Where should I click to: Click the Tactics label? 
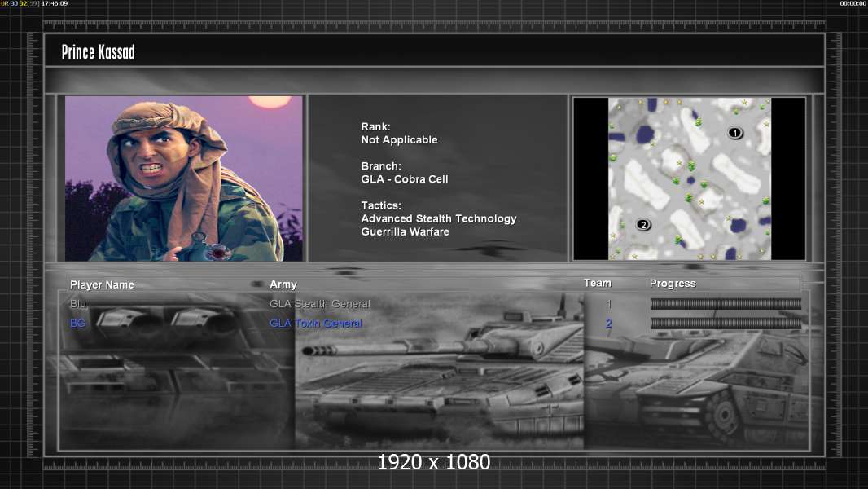point(381,205)
